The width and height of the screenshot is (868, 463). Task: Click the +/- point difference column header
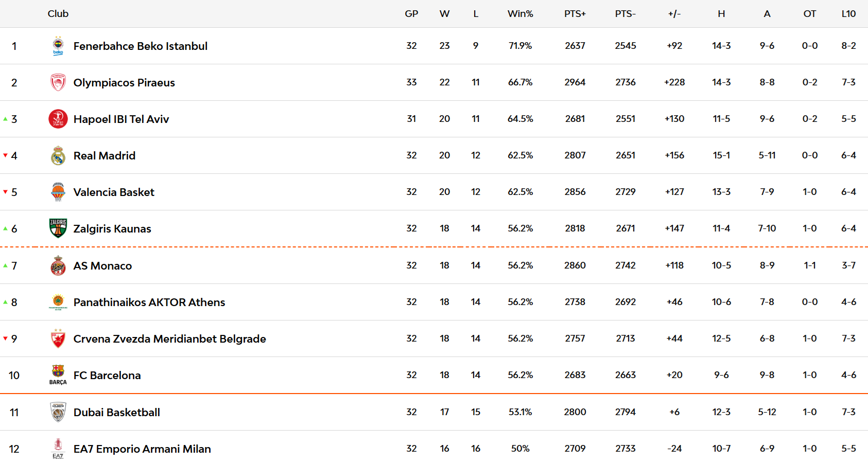674,14
